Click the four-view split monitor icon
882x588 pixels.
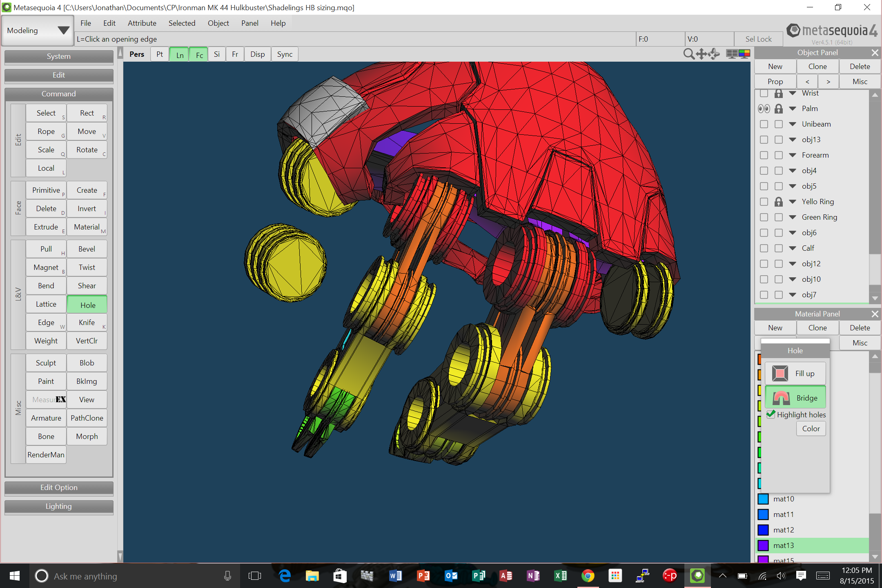click(x=732, y=54)
